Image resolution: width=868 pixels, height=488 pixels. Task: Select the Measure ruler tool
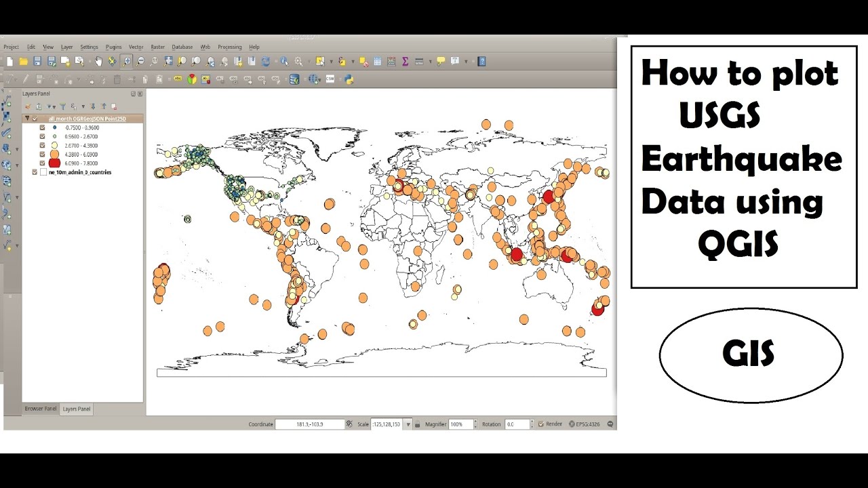coord(419,61)
